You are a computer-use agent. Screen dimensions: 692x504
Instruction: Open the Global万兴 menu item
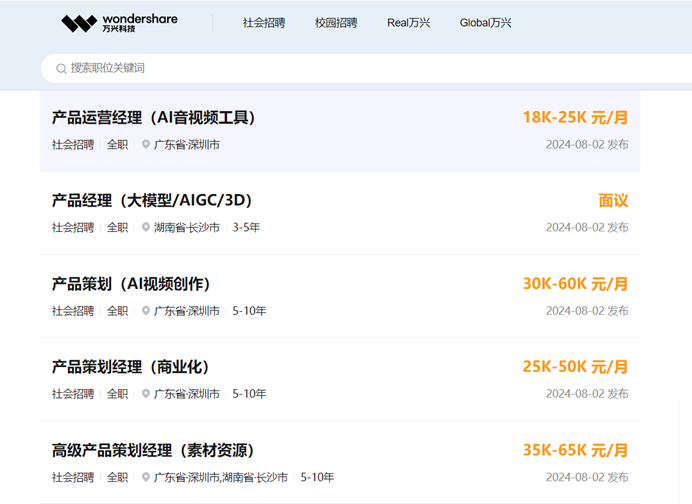coord(485,23)
